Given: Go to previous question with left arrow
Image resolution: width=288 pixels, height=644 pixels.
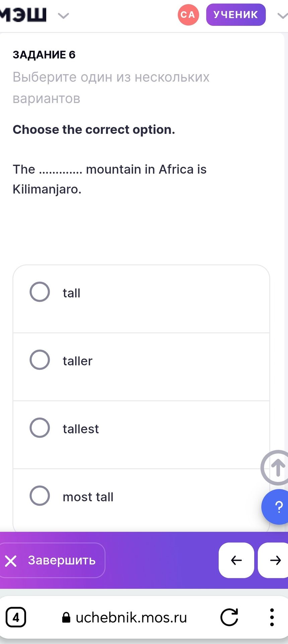Looking at the screenshot, I should coord(236,560).
